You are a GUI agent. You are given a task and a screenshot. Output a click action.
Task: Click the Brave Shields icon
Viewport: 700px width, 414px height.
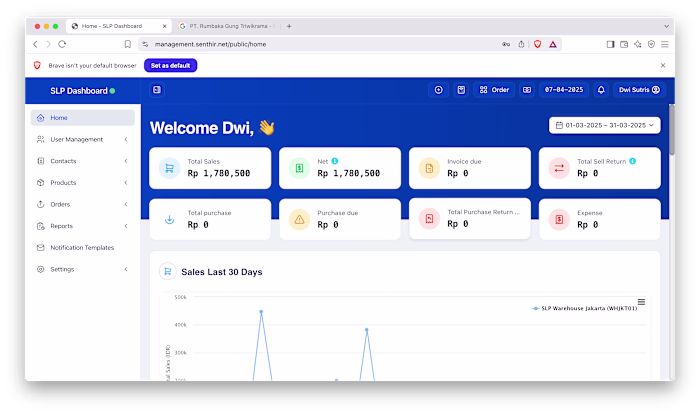click(x=538, y=44)
